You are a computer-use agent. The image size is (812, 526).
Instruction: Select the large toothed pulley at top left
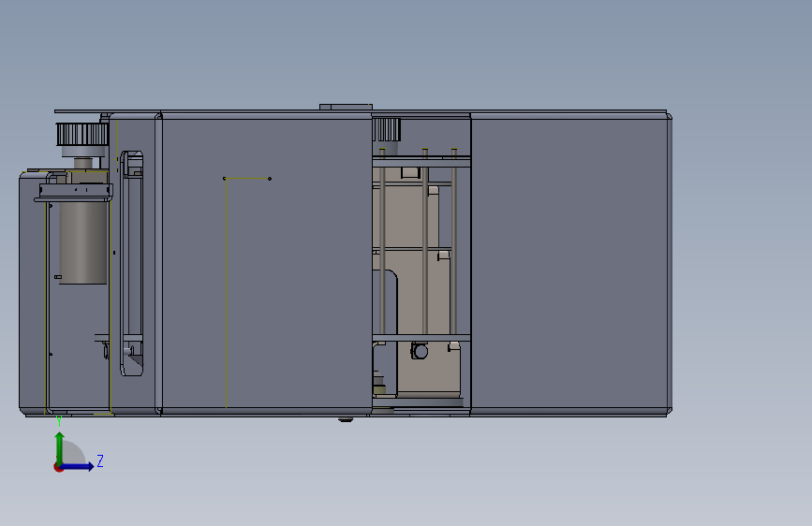click(x=81, y=134)
